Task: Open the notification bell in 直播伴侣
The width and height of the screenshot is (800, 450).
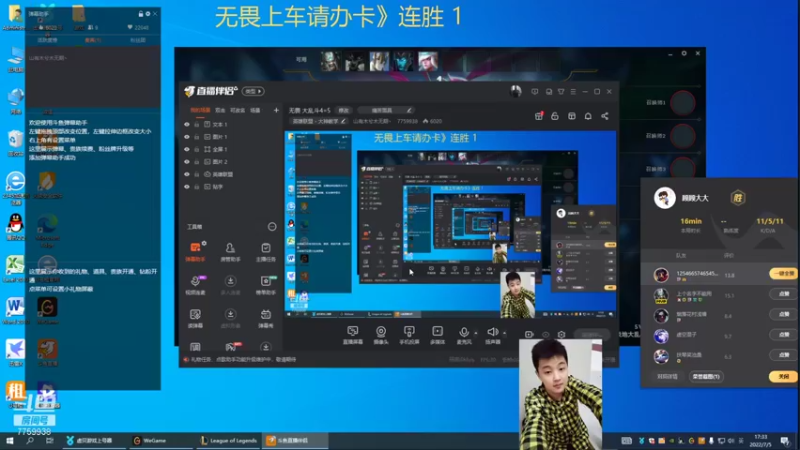Action: click(588, 116)
